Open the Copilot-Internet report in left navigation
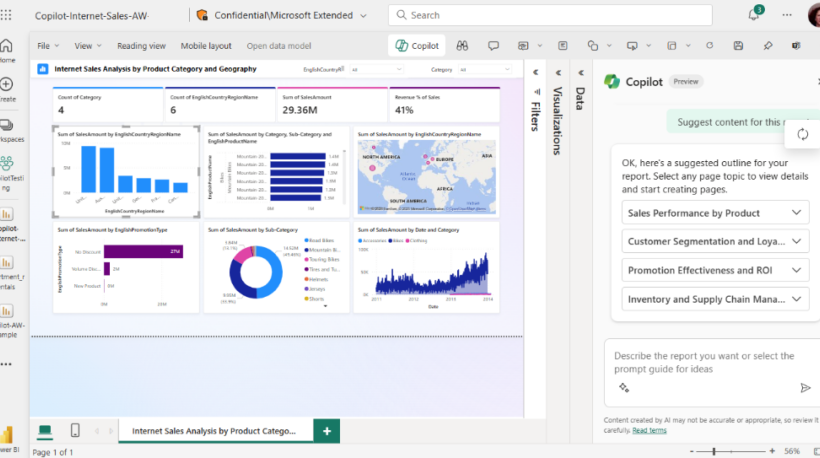 [7, 225]
